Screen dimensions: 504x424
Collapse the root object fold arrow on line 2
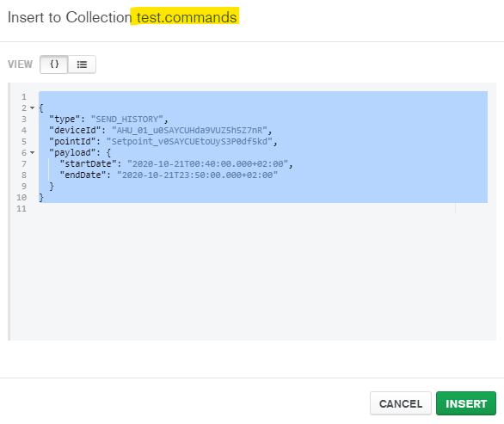coord(32,108)
